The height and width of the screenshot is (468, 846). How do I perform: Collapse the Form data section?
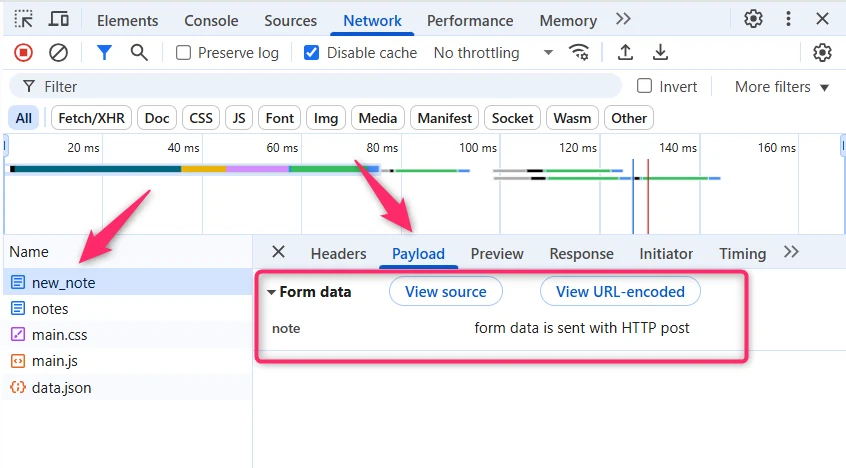pos(271,292)
